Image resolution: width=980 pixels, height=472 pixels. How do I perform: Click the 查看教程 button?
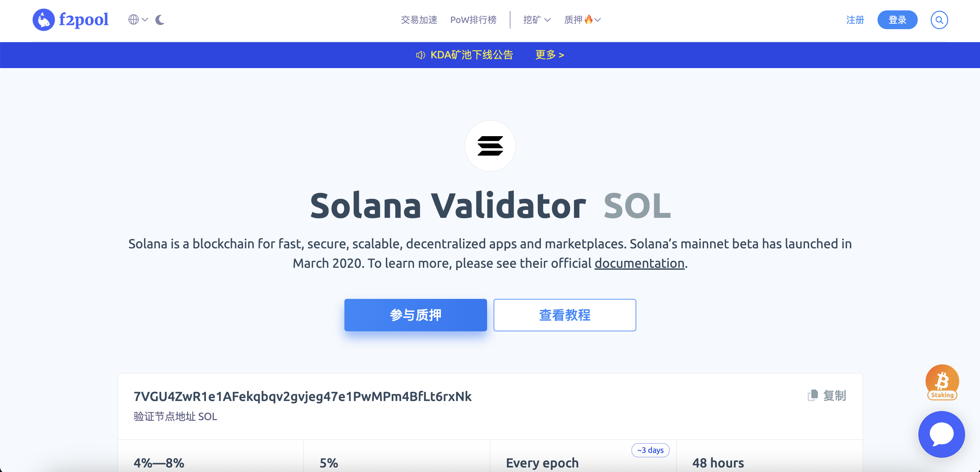(565, 315)
